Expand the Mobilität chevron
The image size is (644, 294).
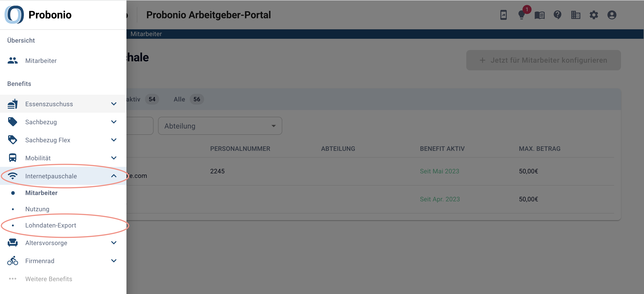tap(114, 158)
